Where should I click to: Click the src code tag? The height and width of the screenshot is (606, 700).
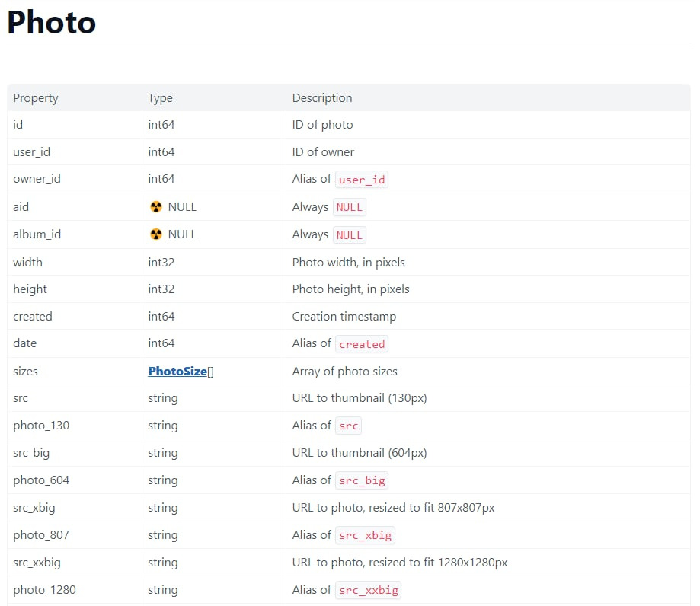[x=349, y=426]
